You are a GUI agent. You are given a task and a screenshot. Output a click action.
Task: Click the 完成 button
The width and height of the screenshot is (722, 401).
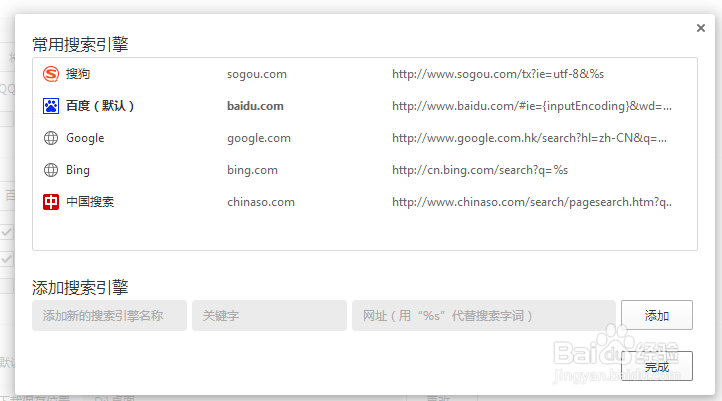point(657,366)
